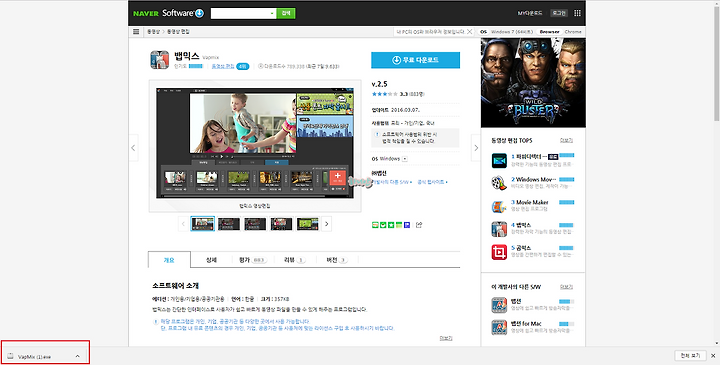Open developer's other S/W link
The image size is (720, 365).
pos(392,182)
